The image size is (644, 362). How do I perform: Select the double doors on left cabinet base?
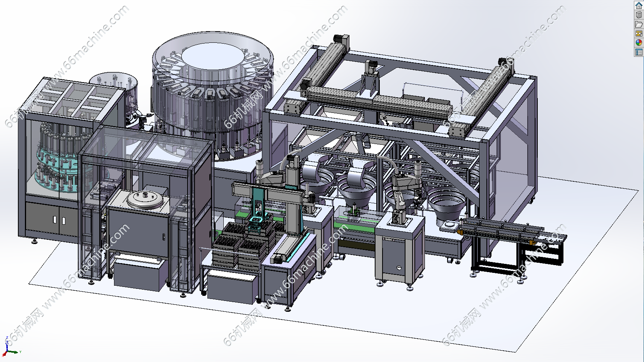(58, 220)
